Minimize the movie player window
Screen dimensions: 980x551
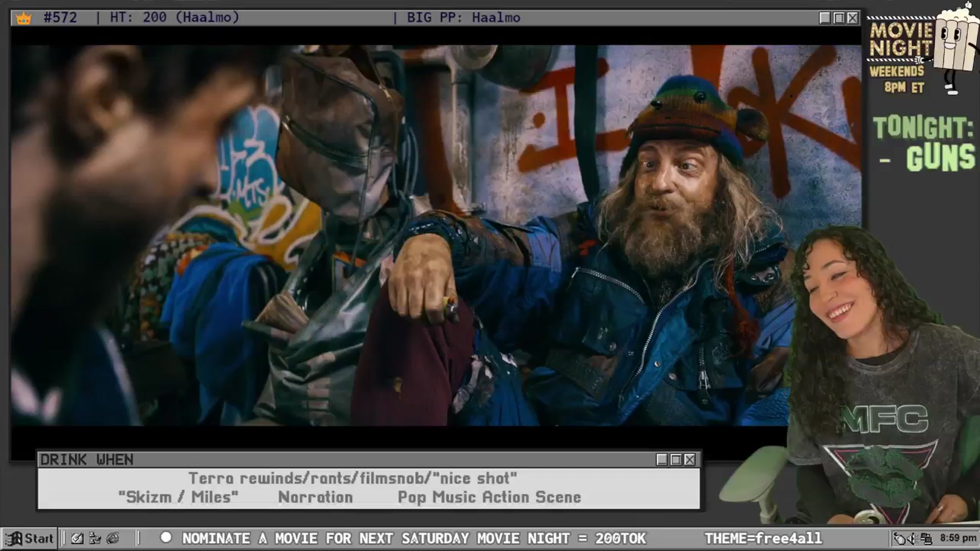(x=825, y=18)
